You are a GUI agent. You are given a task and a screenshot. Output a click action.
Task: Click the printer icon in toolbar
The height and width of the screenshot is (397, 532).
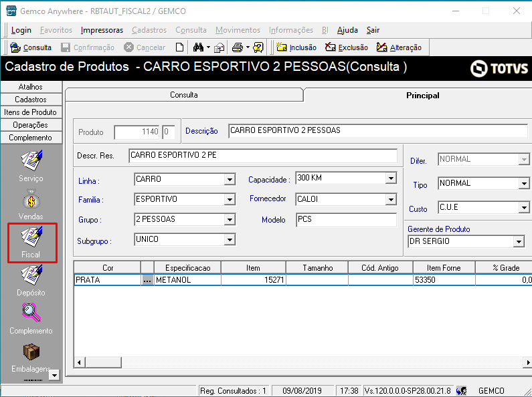238,47
